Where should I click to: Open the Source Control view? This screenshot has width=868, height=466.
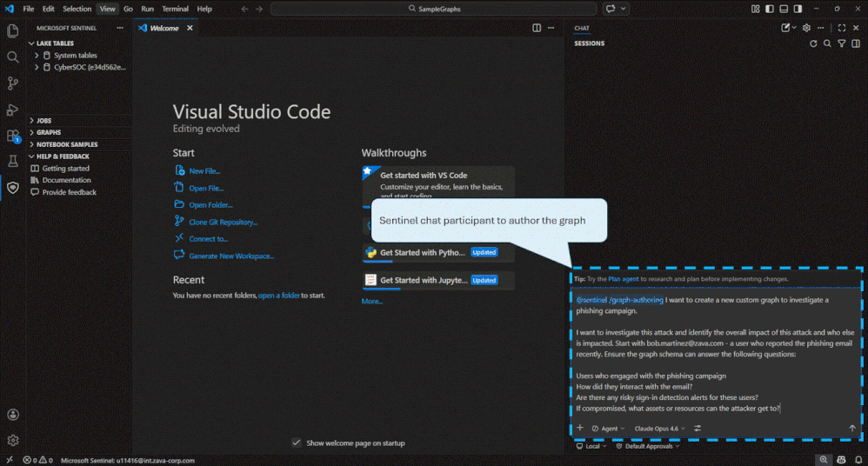12,83
